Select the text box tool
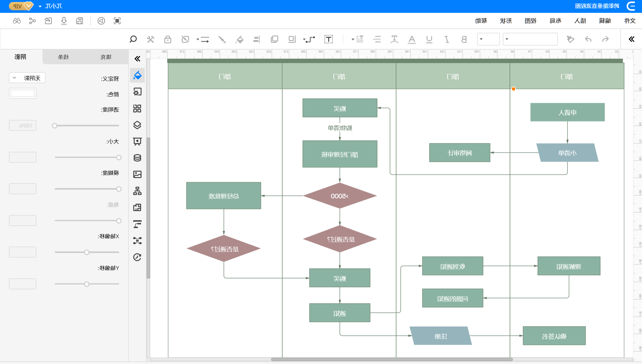 coord(329,39)
